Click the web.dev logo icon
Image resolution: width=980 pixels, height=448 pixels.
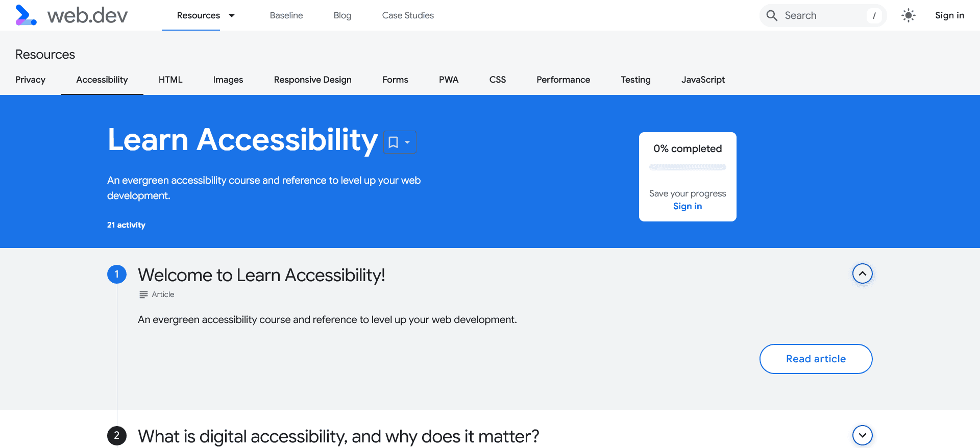[27, 15]
